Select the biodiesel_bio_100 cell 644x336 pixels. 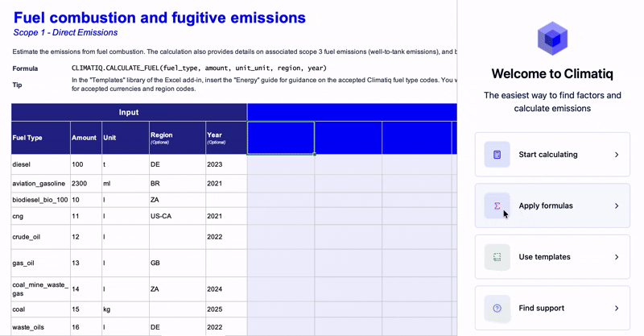point(41,200)
